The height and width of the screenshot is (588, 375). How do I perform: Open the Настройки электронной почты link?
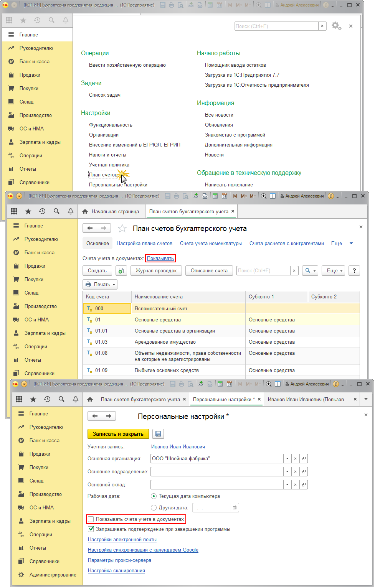(x=122, y=540)
